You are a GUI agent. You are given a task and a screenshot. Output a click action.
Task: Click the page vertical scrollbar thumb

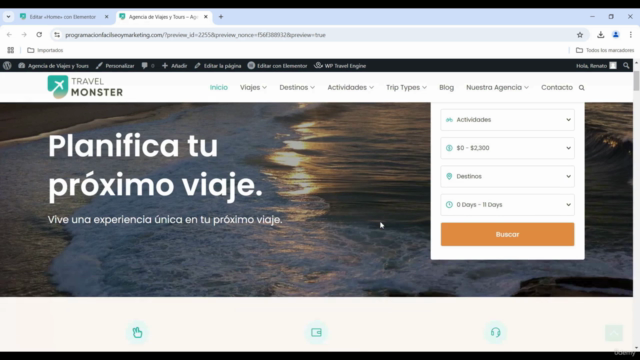[x=636, y=81]
